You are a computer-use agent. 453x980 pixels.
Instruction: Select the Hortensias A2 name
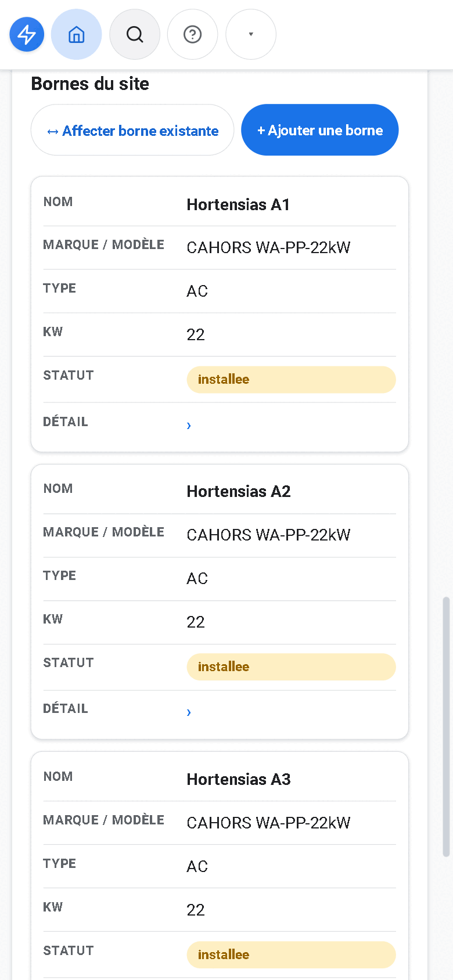(x=239, y=491)
